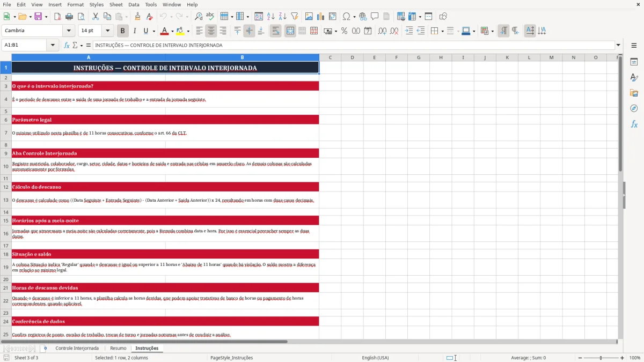The image size is (644, 362).
Task: Insert a hyperlink
Action: pyautogui.click(x=363, y=17)
